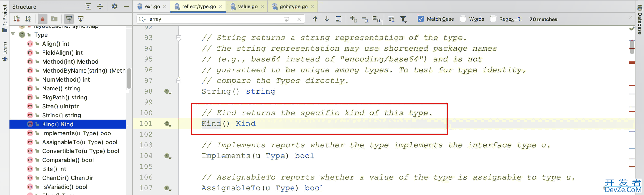Click implementations gutter icon at line 104
Image resolution: width=644 pixels, height=195 pixels.
click(168, 156)
